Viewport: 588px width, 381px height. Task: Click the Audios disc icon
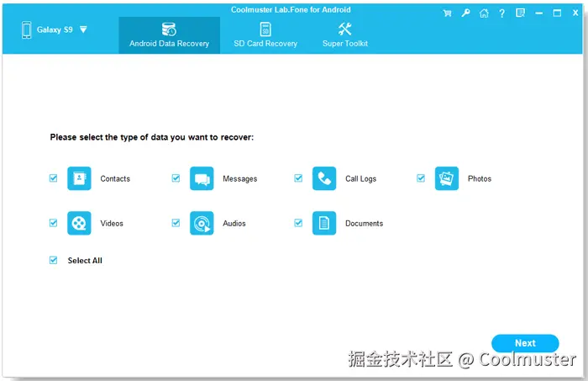click(x=202, y=223)
